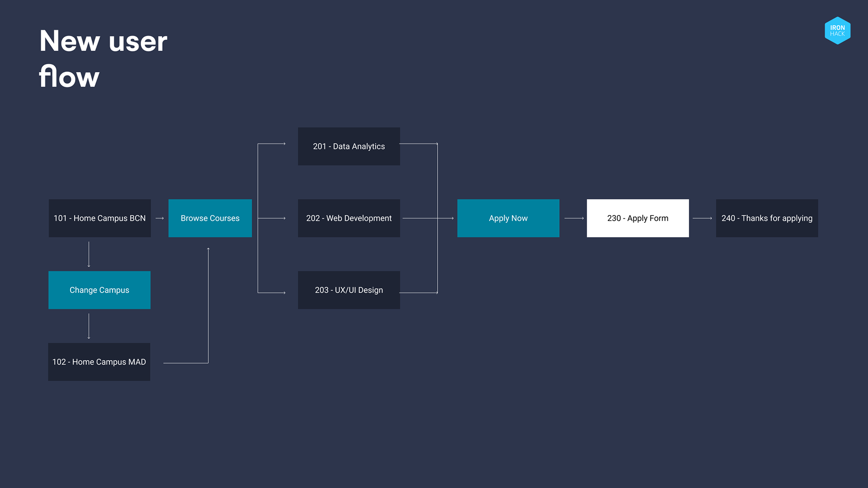Click the Change Campus button
Image resolution: width=868 pixels, height=488 pixels.
tap(99, 290)
